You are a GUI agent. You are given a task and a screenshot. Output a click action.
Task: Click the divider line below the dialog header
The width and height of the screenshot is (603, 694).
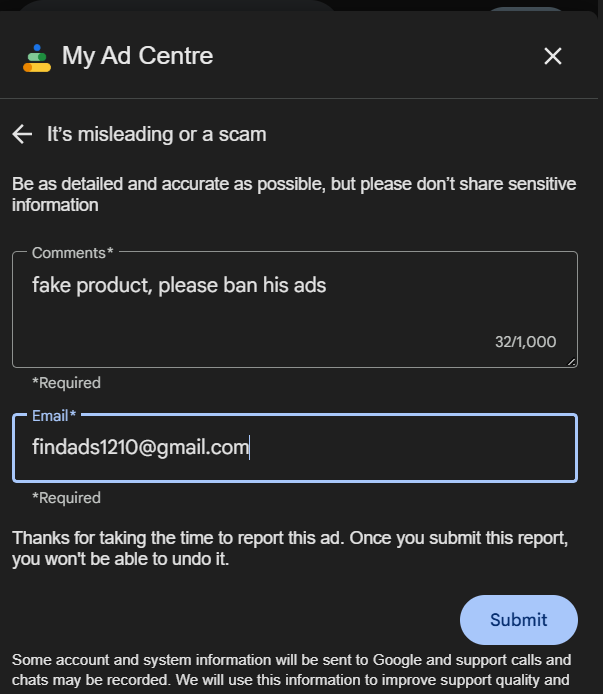point(301,99)
